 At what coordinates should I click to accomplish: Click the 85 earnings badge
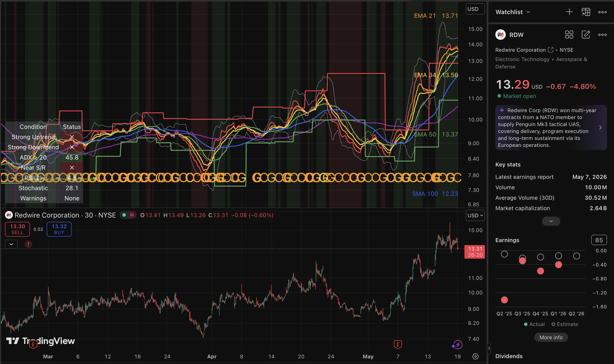tap(599, 240)
